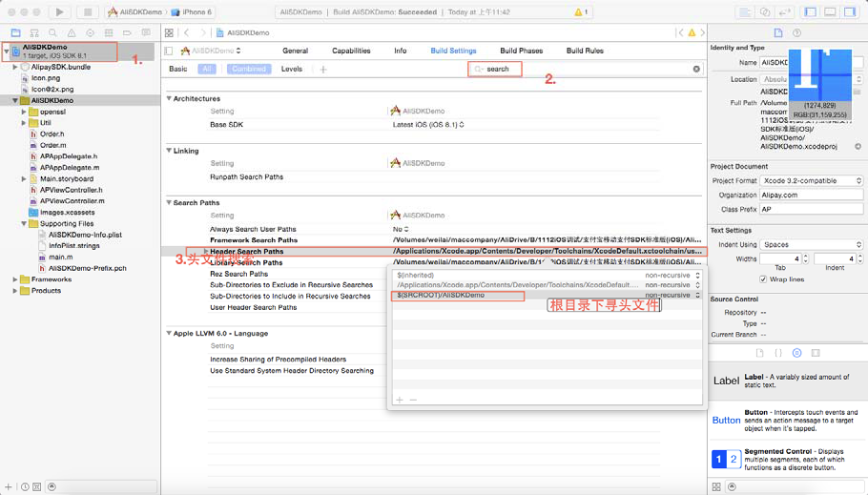868x495 pixels.
Task: Collapse the Linking section
Action: coord(169,151)
